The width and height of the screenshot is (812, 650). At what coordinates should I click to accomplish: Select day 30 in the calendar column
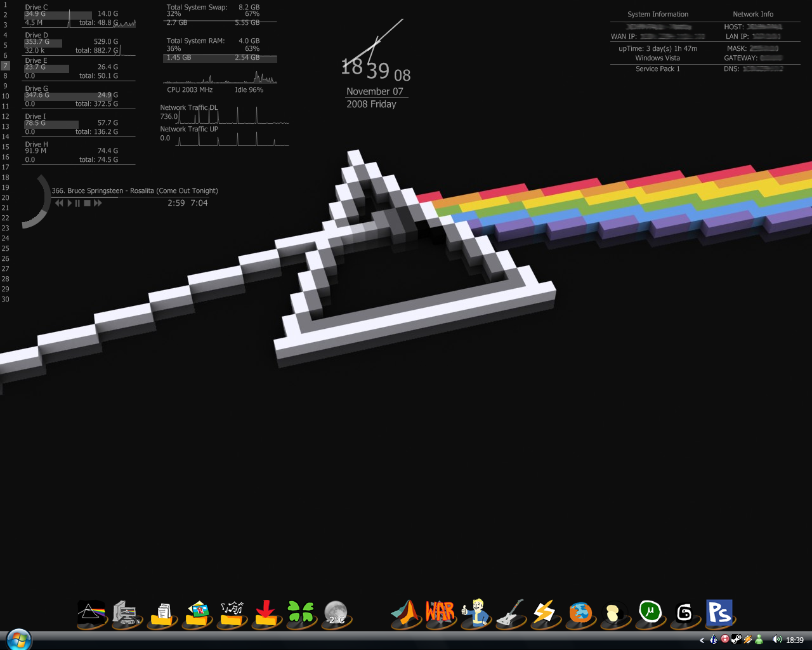click(x=5, y=299)
